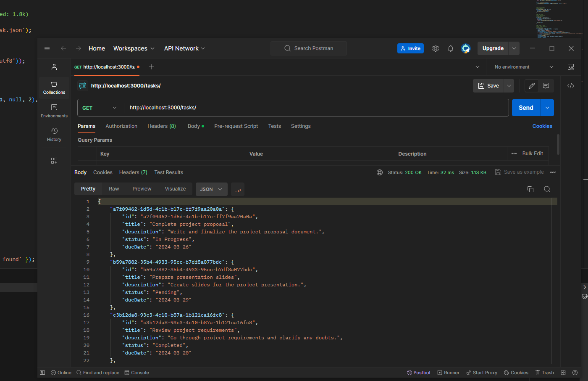Click the Invite button
Screen dimensions: 588x381
pyautogui.click(x=410, y=48)
